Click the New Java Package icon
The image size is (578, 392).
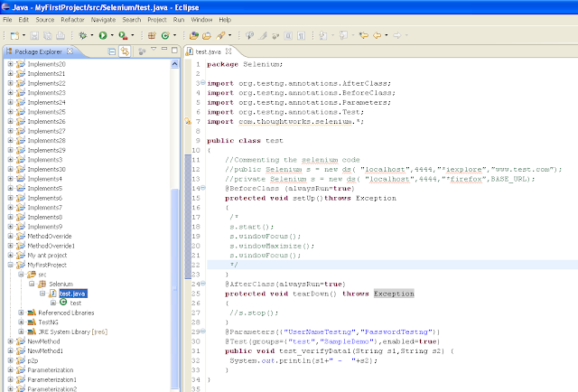click(x=152, y=35)
